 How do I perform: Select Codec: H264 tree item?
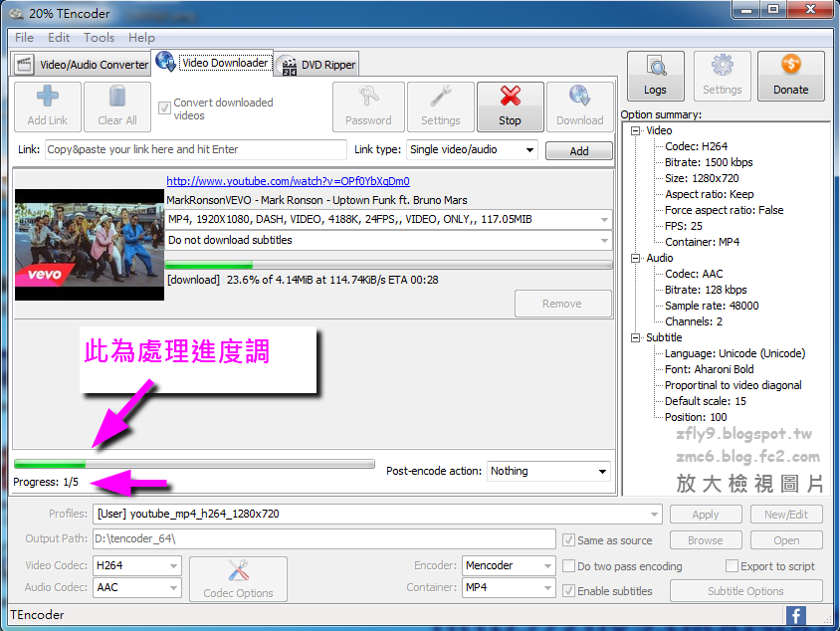697,146
